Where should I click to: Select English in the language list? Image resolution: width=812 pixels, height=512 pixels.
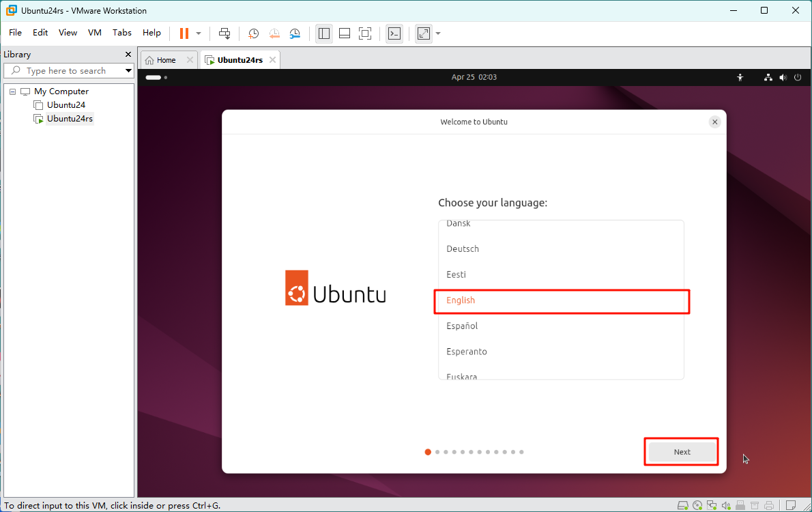point(561,300)
